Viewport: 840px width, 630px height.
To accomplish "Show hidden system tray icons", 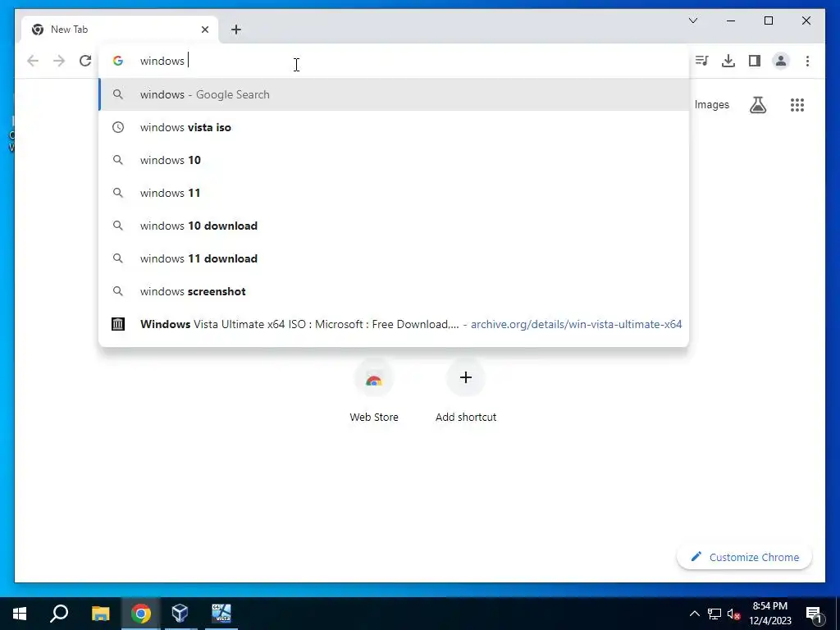I will (694, 614).
